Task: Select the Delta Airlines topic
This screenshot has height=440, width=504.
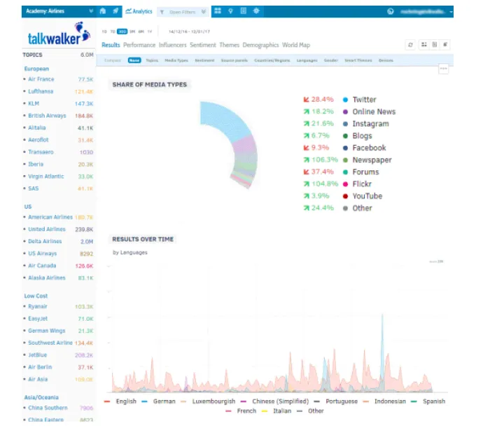Action: click(45, 241)
